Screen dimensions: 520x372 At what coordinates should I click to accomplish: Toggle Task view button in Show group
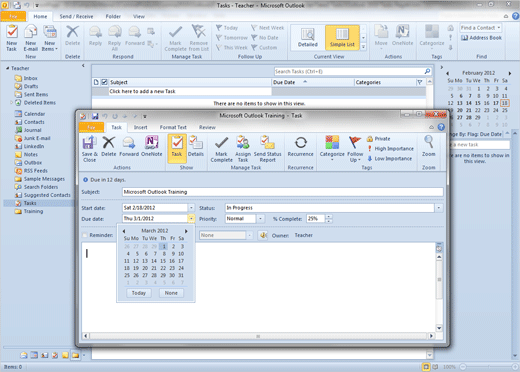click(177, 148)
